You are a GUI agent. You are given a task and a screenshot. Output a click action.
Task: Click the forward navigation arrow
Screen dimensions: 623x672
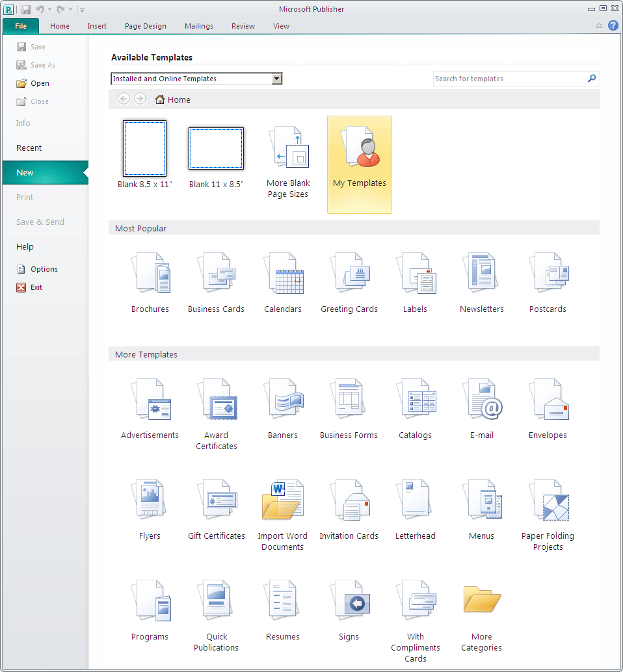pos(140,99)
